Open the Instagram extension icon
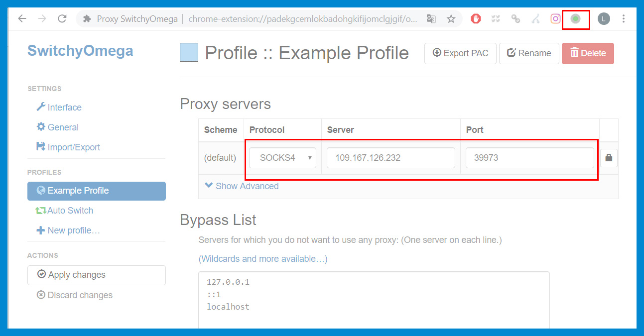Viewport: 644px width, 336px height. point(555,19)
